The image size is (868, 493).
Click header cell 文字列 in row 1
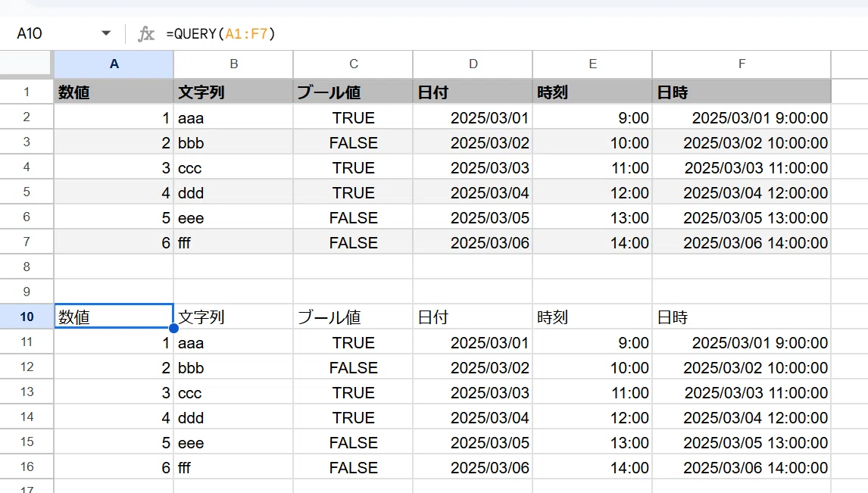click(x=233, y=92)
